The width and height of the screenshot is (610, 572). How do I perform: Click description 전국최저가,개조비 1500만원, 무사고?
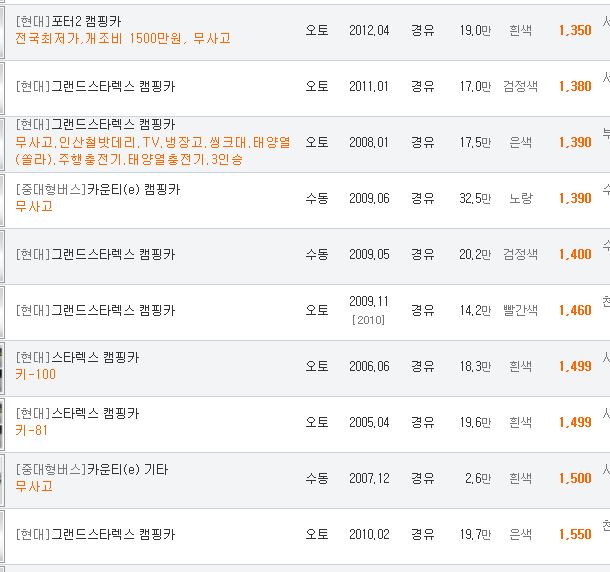(x=123, y=38)
